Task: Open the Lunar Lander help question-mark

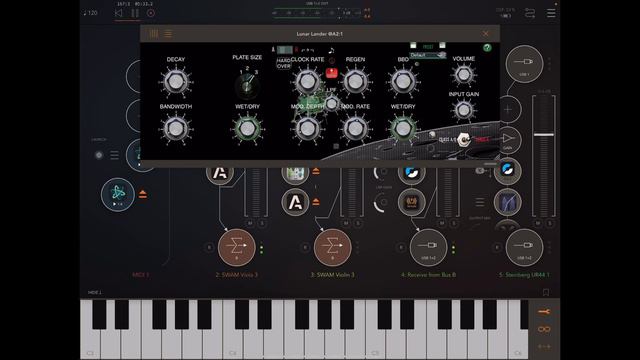Action: [x=487, y=48]
